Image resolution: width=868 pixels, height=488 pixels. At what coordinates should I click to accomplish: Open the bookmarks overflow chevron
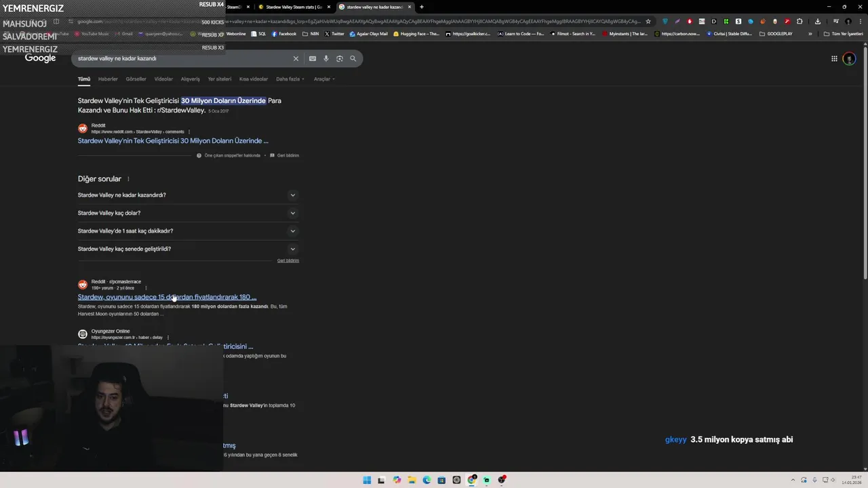810,34
